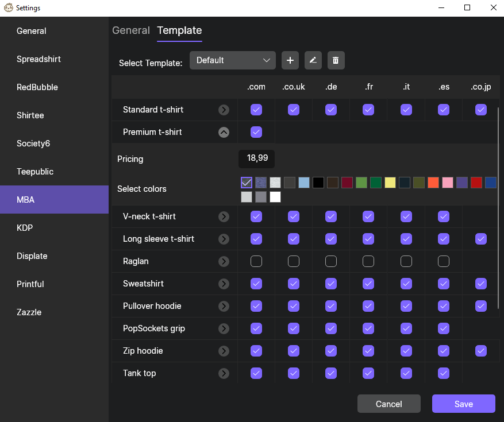Enable Raglan for .de marketplace
Image resolution: width=504 pixels, height=422 pixels.
pos(331,261)
